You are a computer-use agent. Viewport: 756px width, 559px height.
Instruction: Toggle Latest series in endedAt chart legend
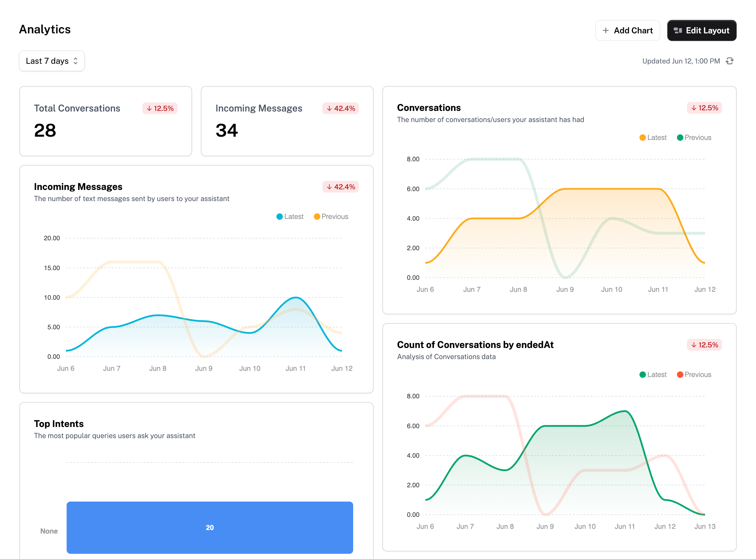(653, 375)
